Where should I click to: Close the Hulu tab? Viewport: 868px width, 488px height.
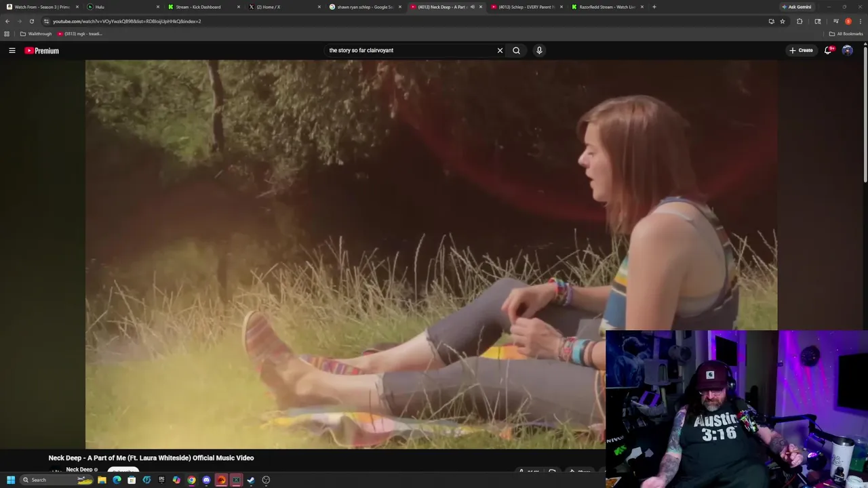(x=158, y=7)
